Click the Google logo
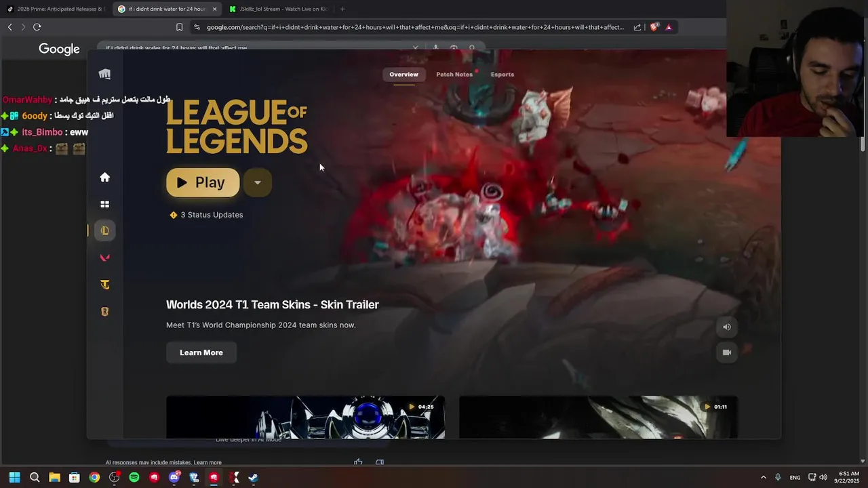Viewport: 868px width, 488px height. pyautogui.click(x=59, y=49)
